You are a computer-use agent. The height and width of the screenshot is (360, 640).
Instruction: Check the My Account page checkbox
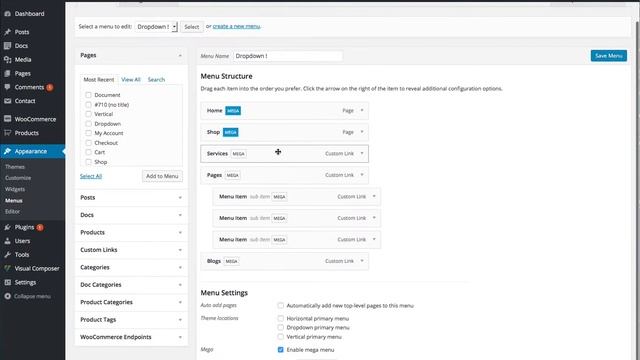click(x=88, y=133)
